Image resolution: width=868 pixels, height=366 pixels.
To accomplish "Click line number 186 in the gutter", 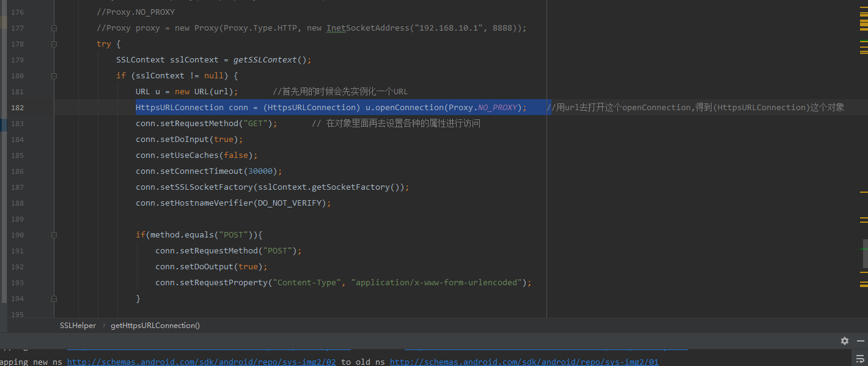I will click(17, 171).
